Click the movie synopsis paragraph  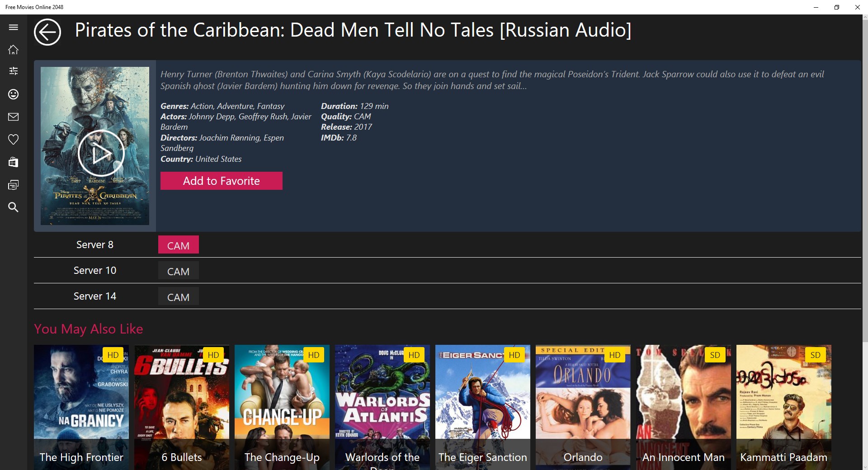point(492,80)
